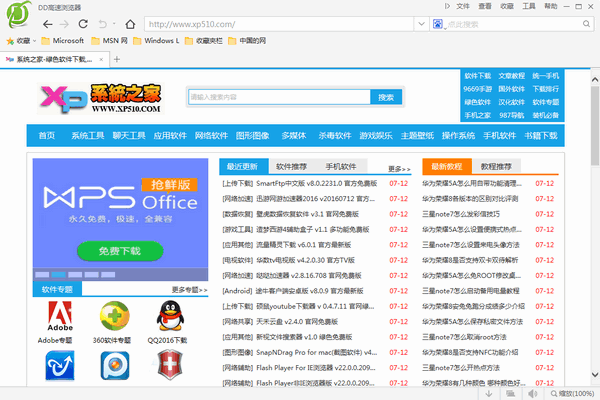Select the 最新教程 tab
The image size is (600, 400).
(x=447, y=167)
